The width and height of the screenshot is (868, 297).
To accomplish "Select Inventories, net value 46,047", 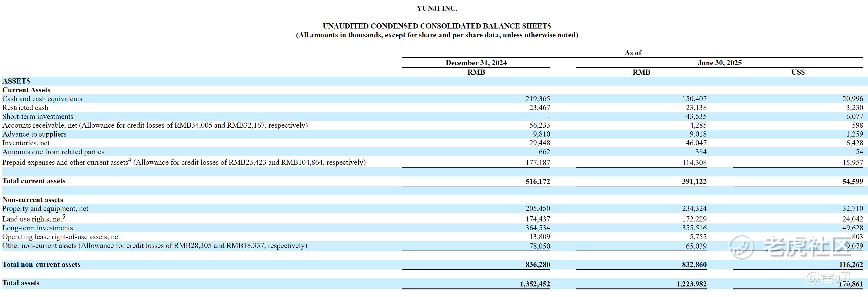I will (696, 143).
